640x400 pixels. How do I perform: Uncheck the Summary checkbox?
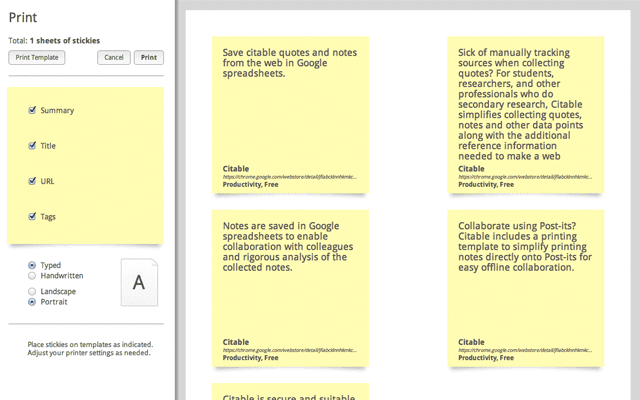[33, 110]
